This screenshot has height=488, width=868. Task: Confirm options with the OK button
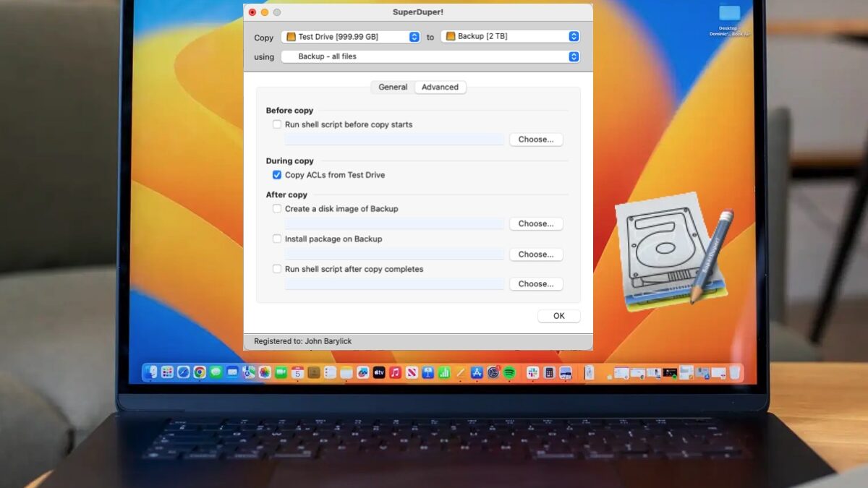click(559, 316)
